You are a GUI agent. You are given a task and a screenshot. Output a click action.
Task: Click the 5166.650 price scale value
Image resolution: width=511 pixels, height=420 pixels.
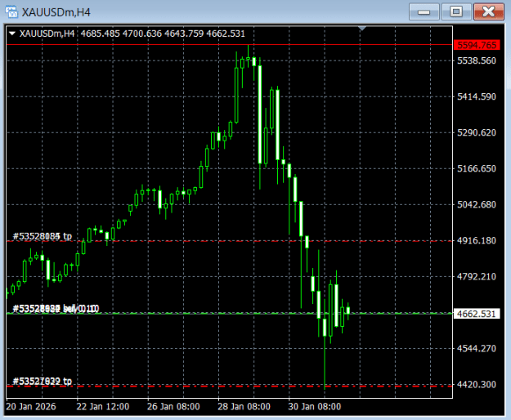coord(477,168)
